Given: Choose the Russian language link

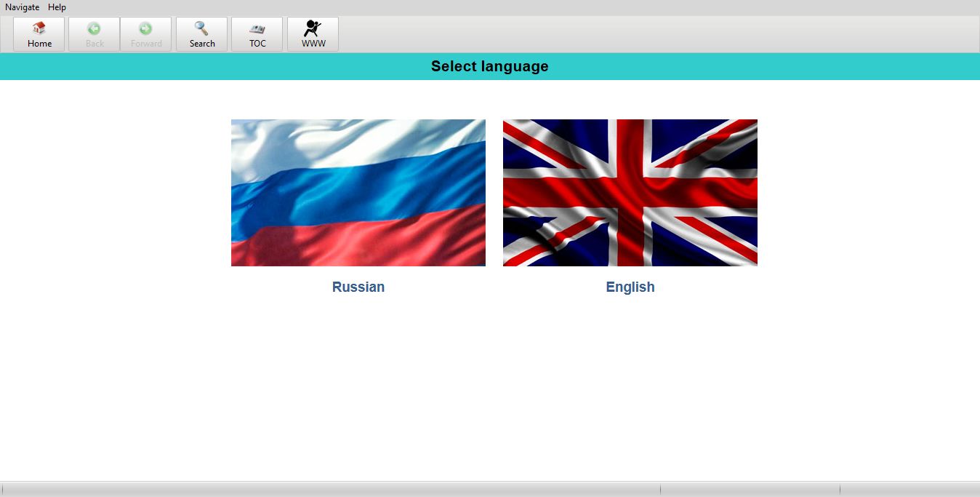Looking at the screenshot, I should click(x=358, y=287).
